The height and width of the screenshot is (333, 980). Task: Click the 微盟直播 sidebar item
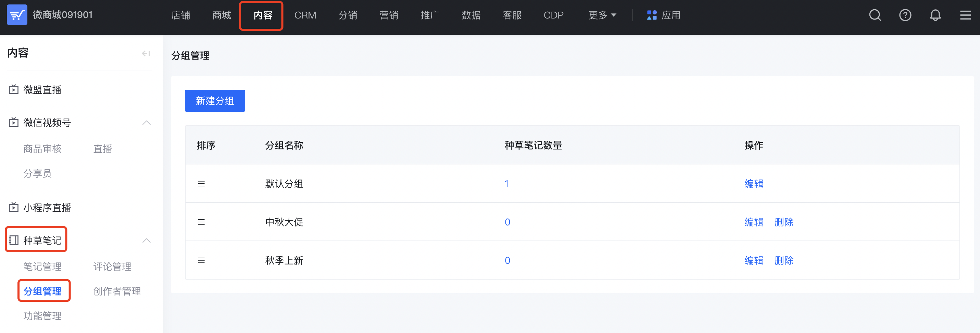pos(42,90)
